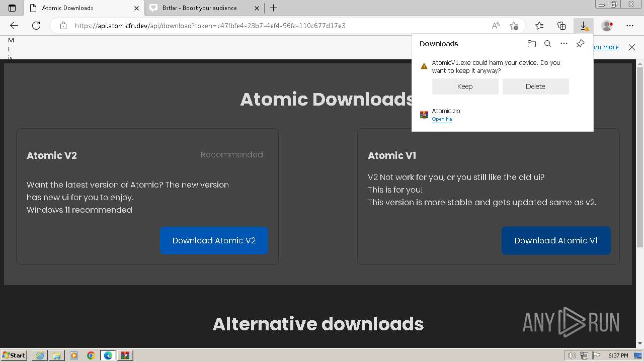Close the Atomic Downloads tab
Image resolution: width=644 pixels, height=362 pixels.
[136, 8]
